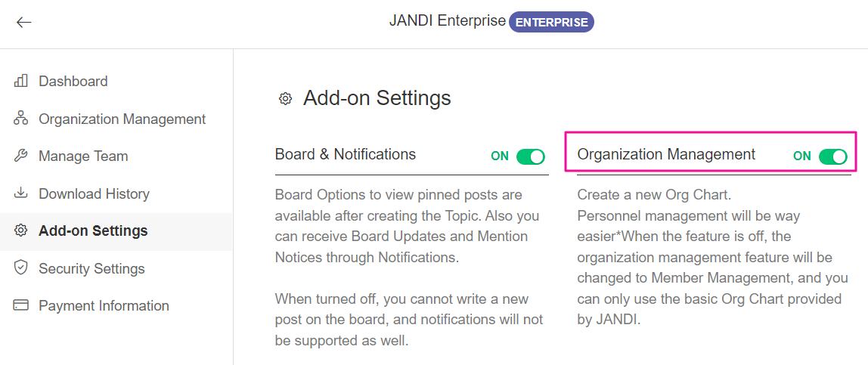Click the Board Options description paragraph
The width and height of the screenshot is (868, 365).
coord(412,226)
